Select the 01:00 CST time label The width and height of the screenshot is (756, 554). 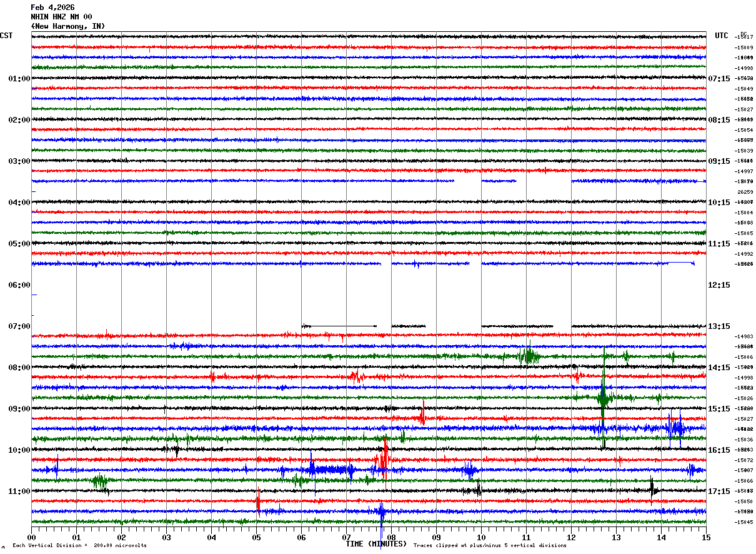coord(19,79)
